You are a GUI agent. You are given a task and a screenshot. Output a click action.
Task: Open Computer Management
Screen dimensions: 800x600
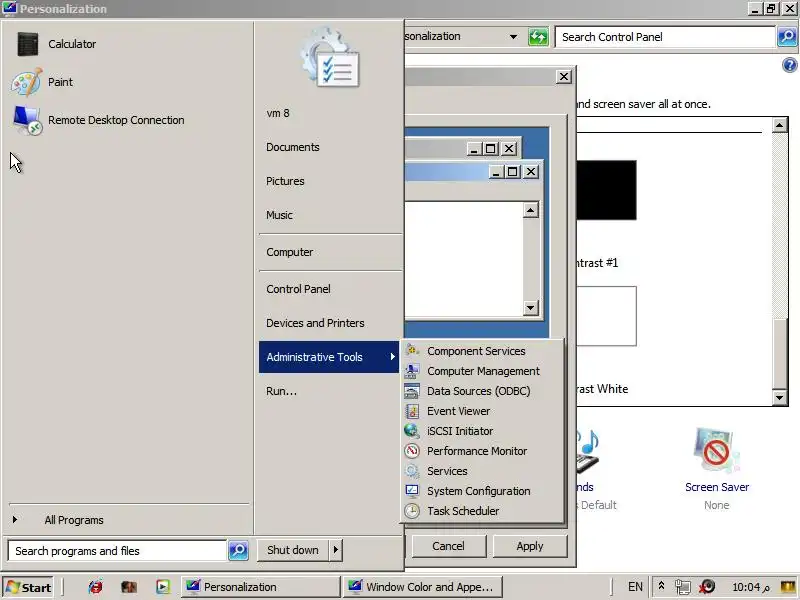coord(483,371)
